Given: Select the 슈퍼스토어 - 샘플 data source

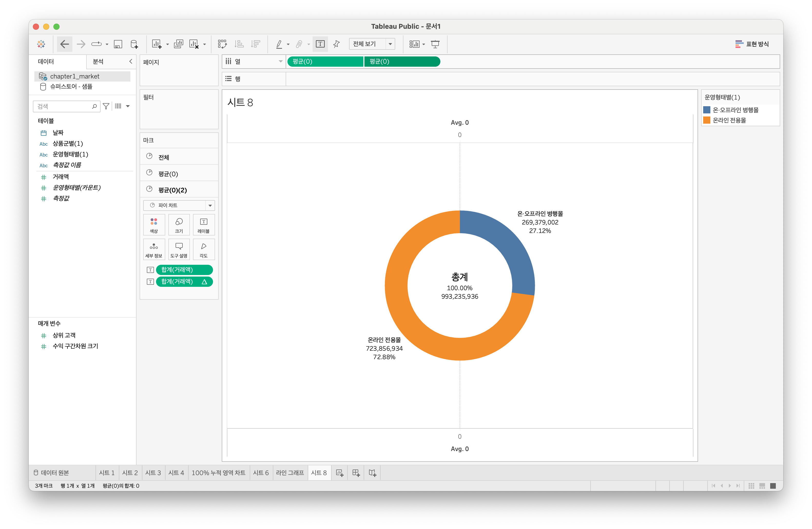Looking at the screenshot, I should [71, 87].
